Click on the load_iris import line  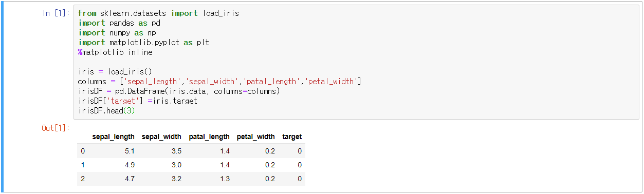click(x=158, y=13)
